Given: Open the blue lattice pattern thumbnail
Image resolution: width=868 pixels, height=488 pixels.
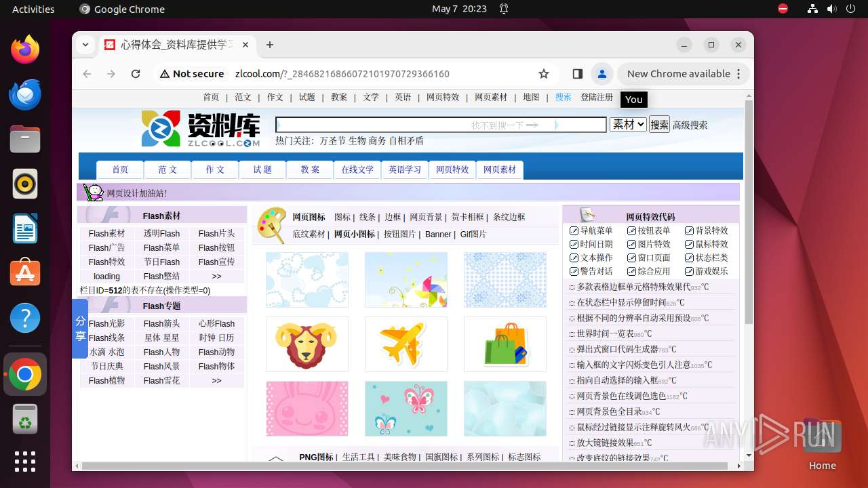Looking at the screenshot, I should click(x=505, y=280).
